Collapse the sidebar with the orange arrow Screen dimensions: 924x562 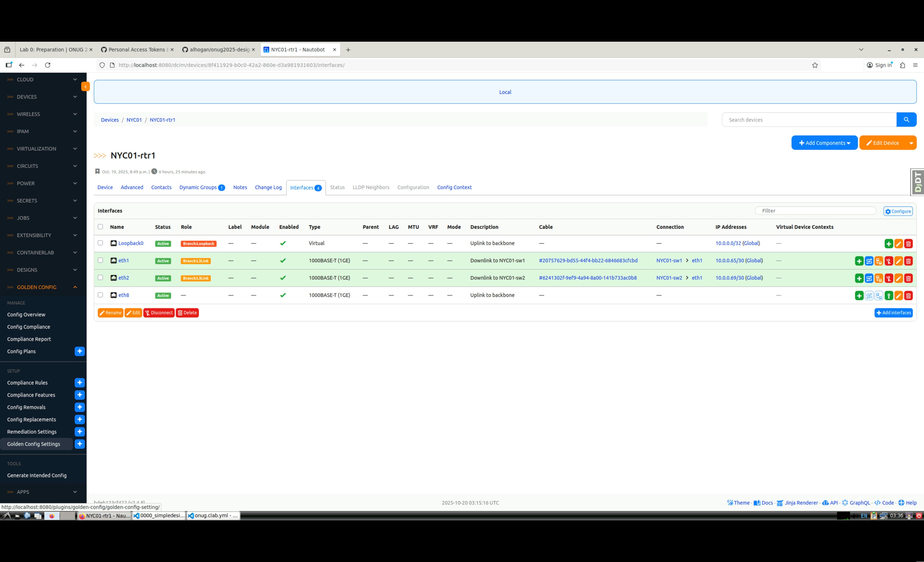[86, 87]
